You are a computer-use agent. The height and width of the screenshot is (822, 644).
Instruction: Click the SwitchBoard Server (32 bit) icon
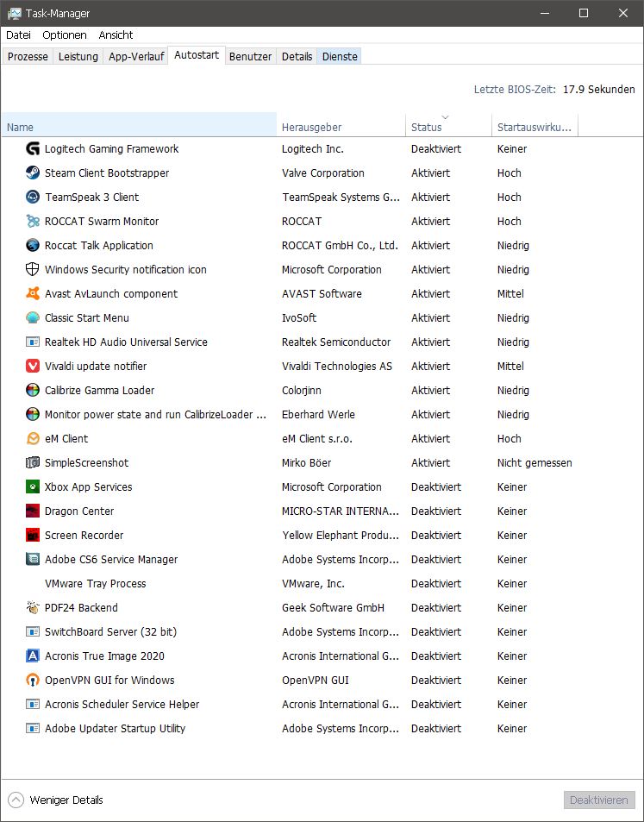coord(33,631)
